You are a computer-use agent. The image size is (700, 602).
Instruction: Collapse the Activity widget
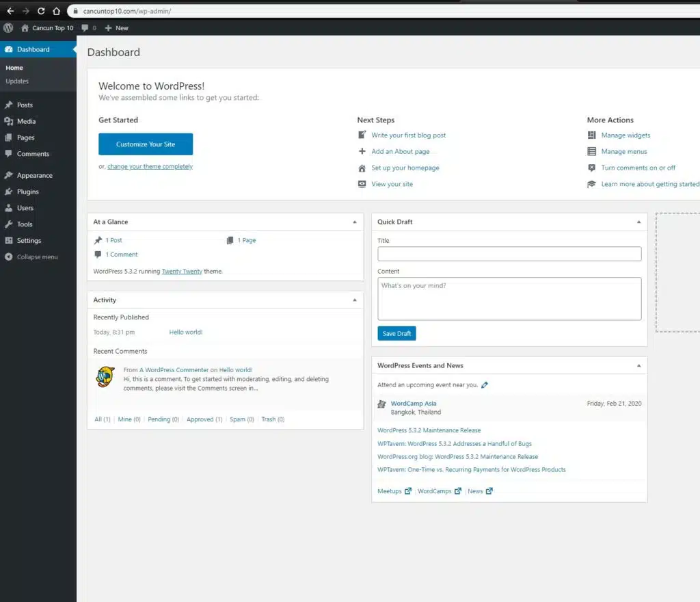pyautogui.click(x=355, y=300)
